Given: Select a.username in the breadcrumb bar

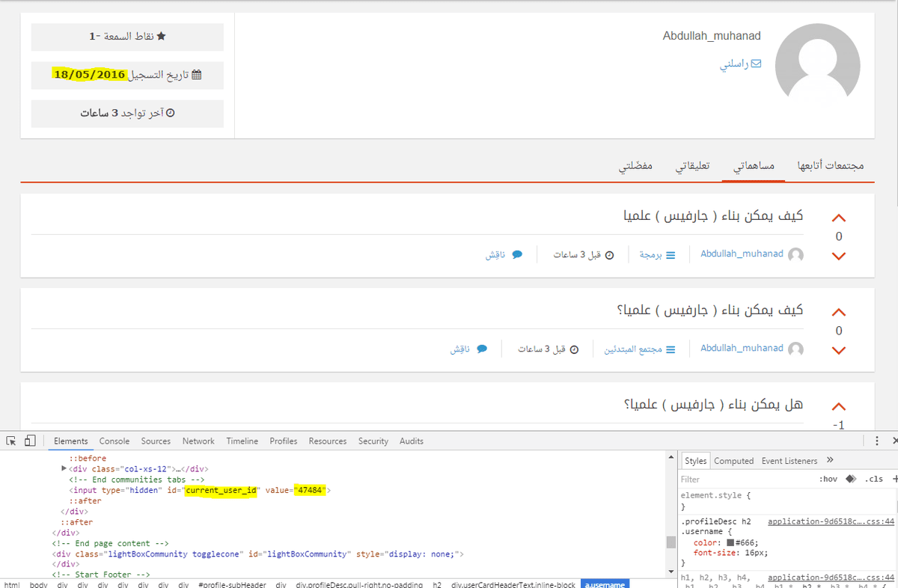Looking at the screenshot, I should point(605,584).
